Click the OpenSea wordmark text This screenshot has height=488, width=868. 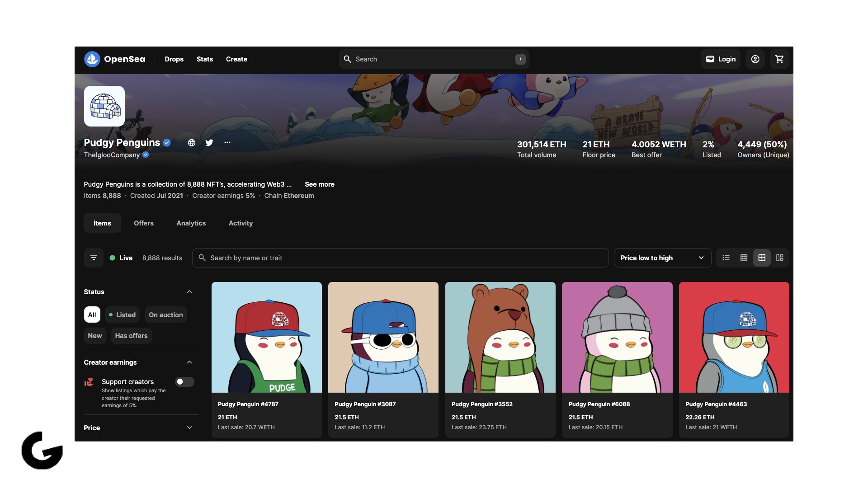(x=125, y=59)
